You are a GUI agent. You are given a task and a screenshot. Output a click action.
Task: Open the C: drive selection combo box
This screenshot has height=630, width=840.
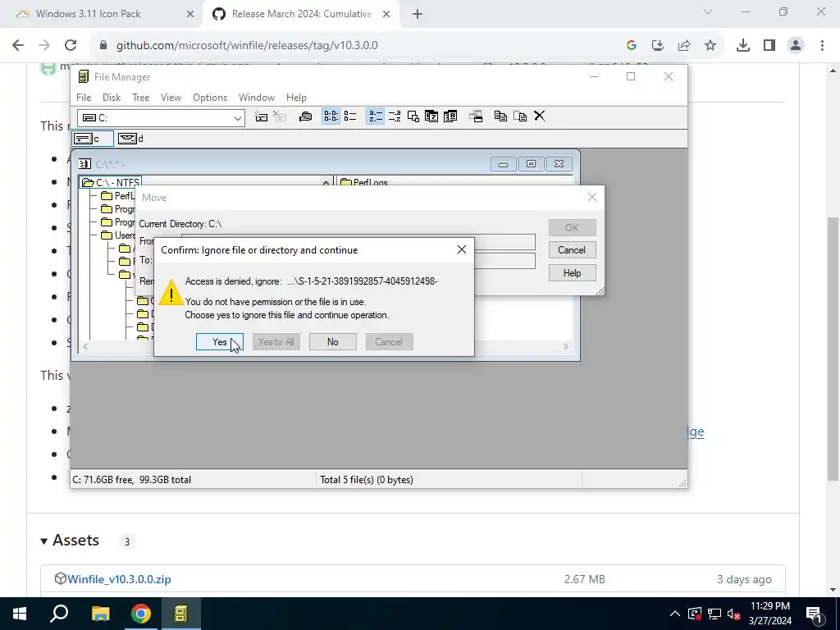pos(162,118)
